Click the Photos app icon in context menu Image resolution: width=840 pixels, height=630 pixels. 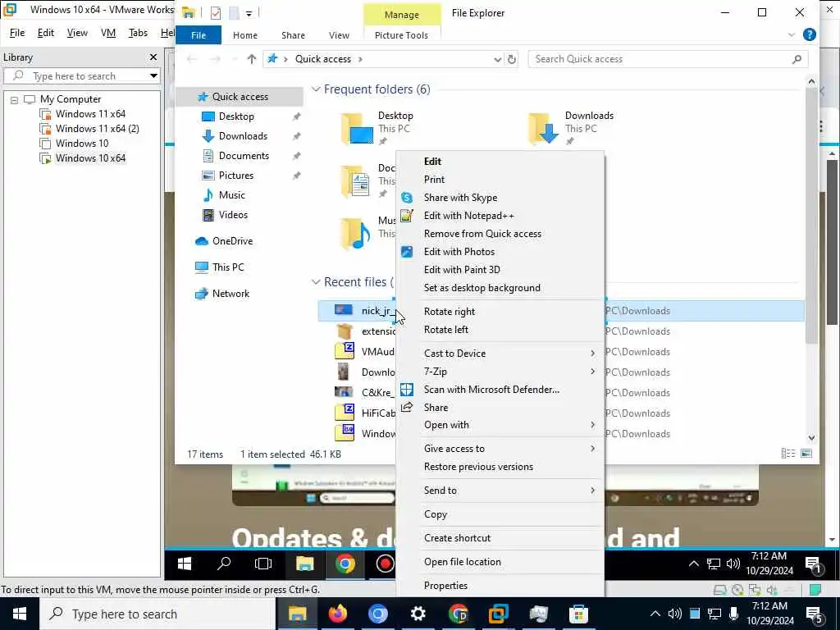tap(407, 252)
